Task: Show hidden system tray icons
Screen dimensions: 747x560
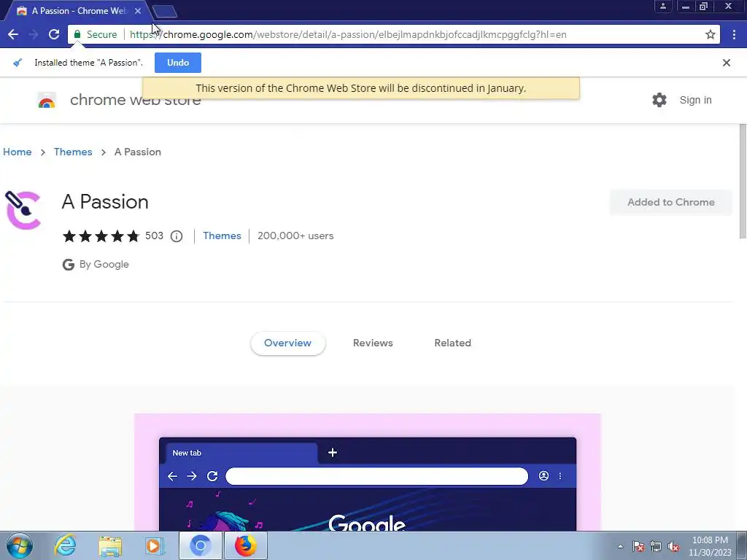Action: (620, 546)
